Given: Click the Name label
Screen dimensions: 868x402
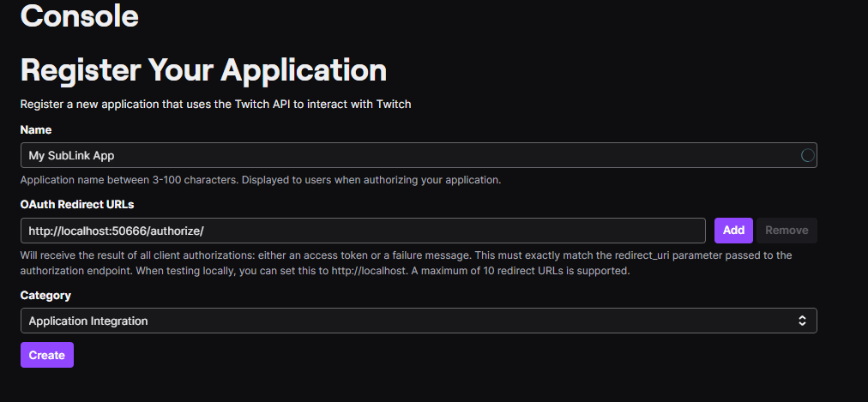Looking at the screenshot, I should pyautogui.click(x=36, y=129).
